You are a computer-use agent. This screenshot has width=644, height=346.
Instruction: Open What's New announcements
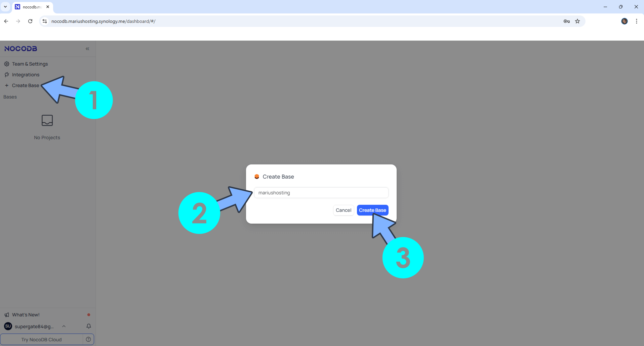[26, 315]
